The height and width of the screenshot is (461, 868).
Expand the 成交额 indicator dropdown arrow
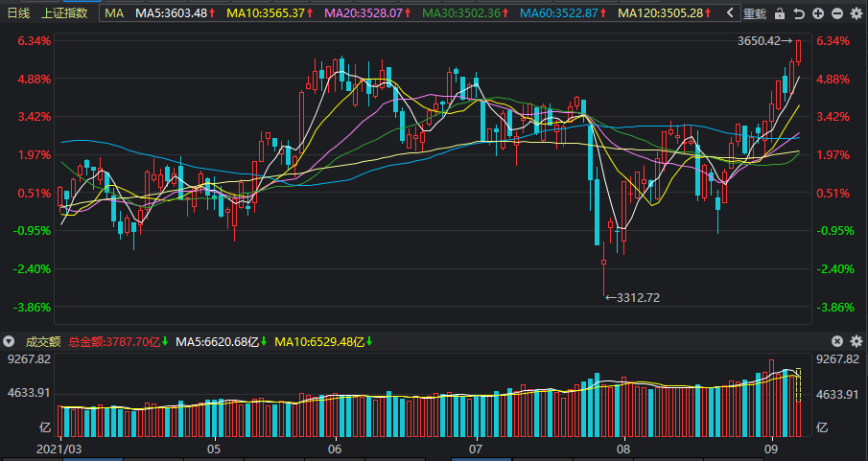coord(9,341)
